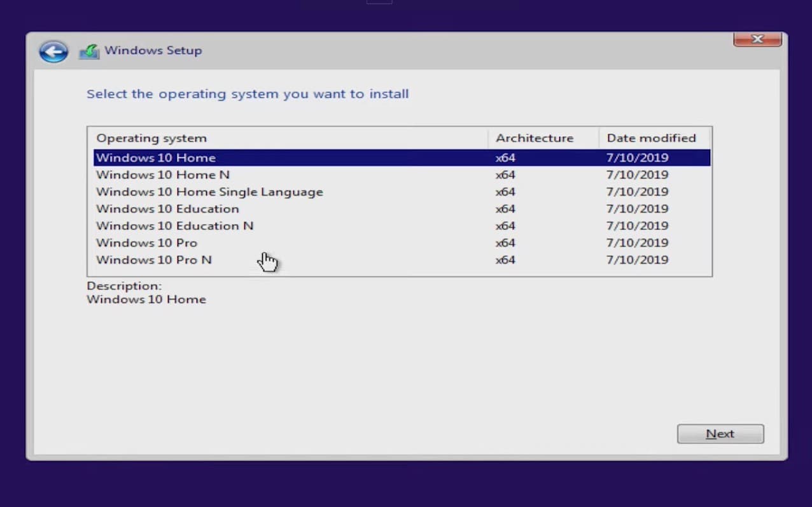
Task: Select Windows 10 Home in the list
Action: (x=156, y=158)
